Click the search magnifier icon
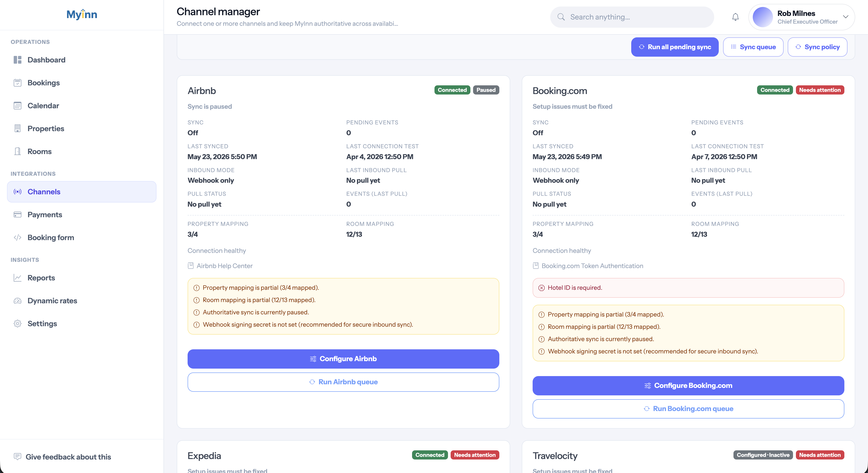The width and height of the screenshot is (868, 473). coord(561,17)
